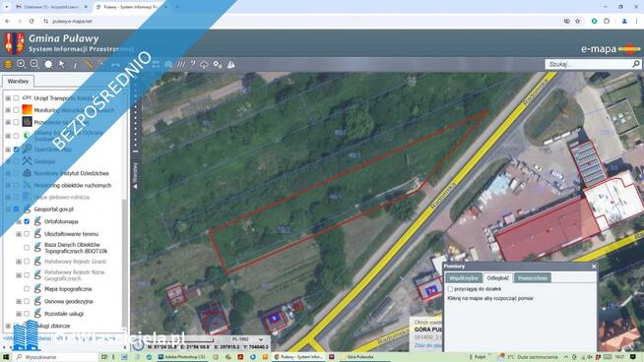Click the Szukaj search field
The height and width of the screenshot is (362, 644).
coord(589,64)
